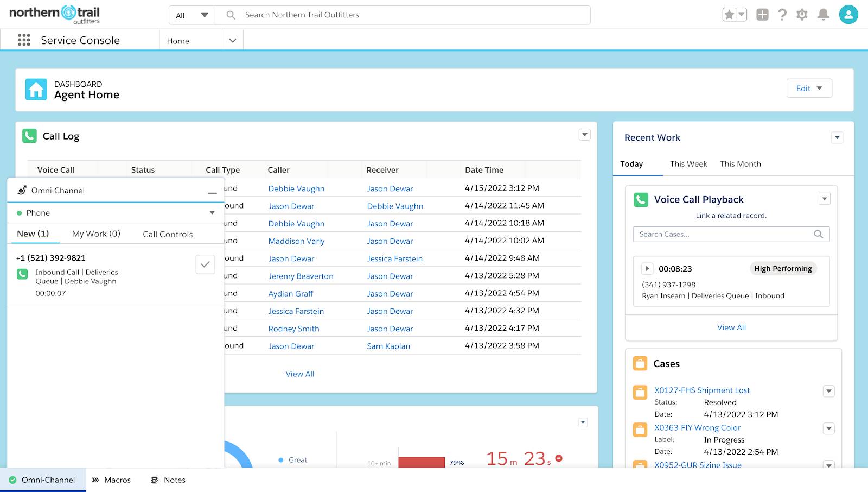Viewport: 868px width, 492px height.
Task: Click the X0363-FIY case briefcase icon
Action: [x=640, y=430]
